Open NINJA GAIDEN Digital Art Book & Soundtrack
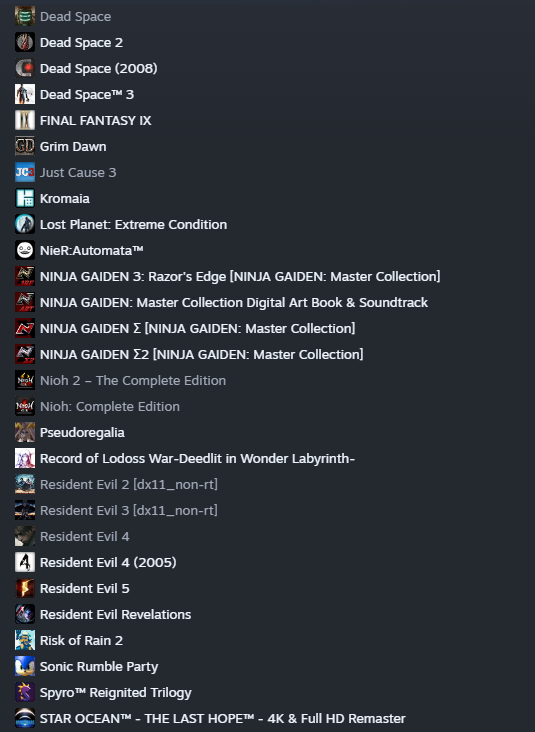 234,303
